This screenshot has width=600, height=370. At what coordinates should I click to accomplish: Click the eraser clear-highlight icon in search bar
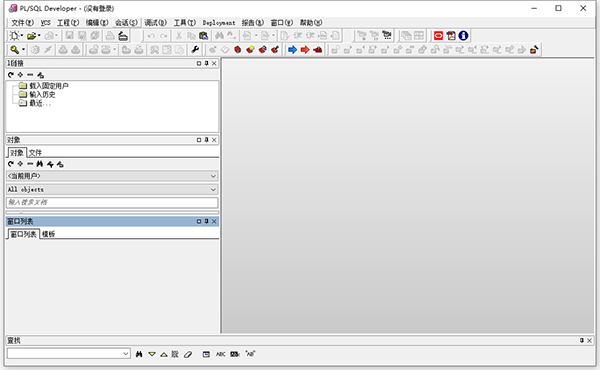tap(188, 354)
